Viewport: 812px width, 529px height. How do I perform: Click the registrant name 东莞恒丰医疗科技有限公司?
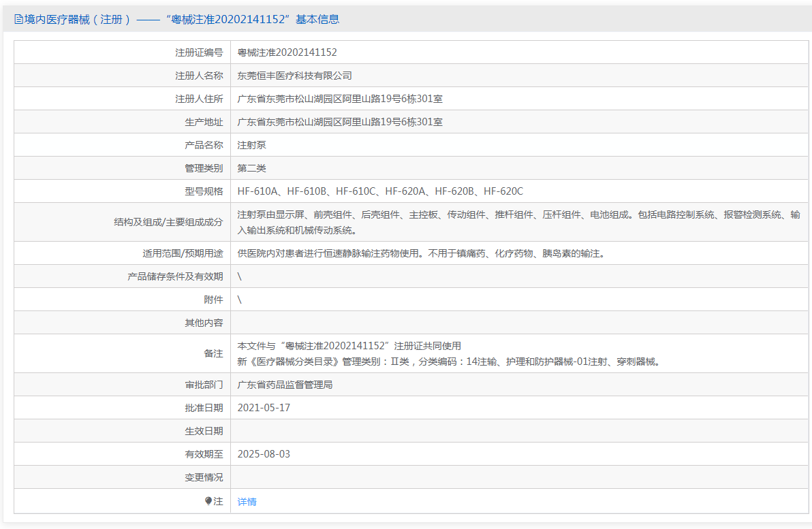click(294, 76)
